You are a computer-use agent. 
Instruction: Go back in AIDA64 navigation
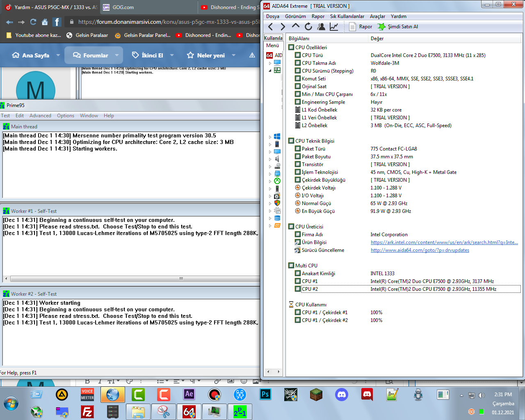[271, 27]
